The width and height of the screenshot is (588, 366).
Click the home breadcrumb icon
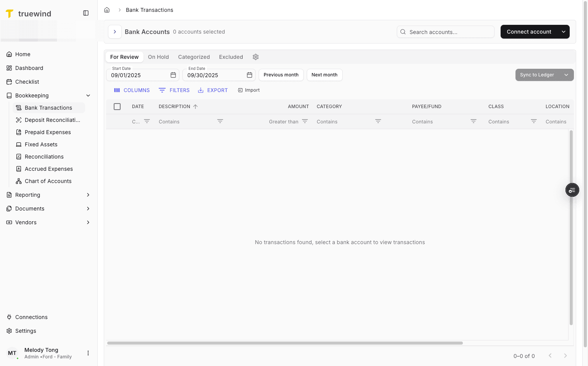click(x=107, y=10)
